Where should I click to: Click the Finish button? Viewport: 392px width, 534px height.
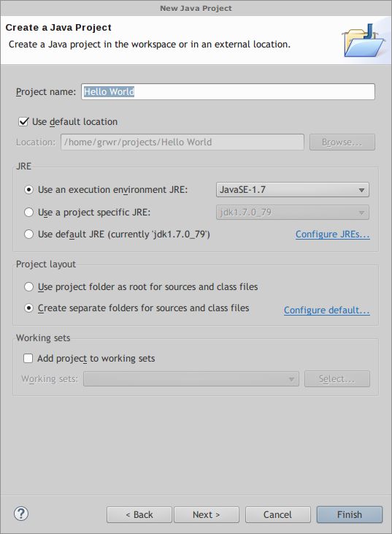pos(350,514)
